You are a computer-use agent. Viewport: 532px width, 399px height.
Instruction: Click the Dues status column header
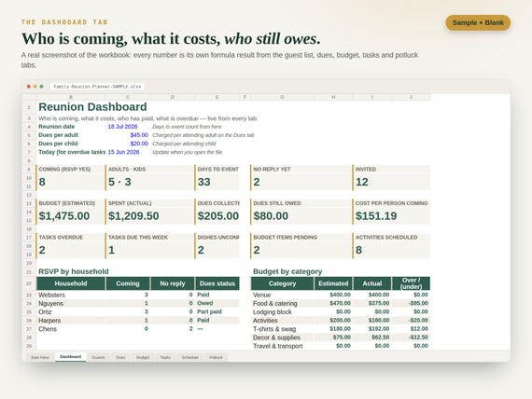[x=217, y=283]
